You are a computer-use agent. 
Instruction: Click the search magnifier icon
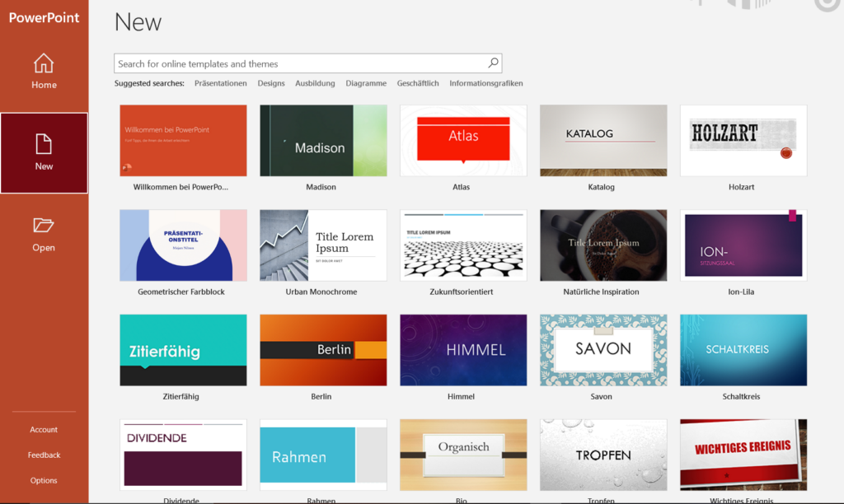coord(493,63)
